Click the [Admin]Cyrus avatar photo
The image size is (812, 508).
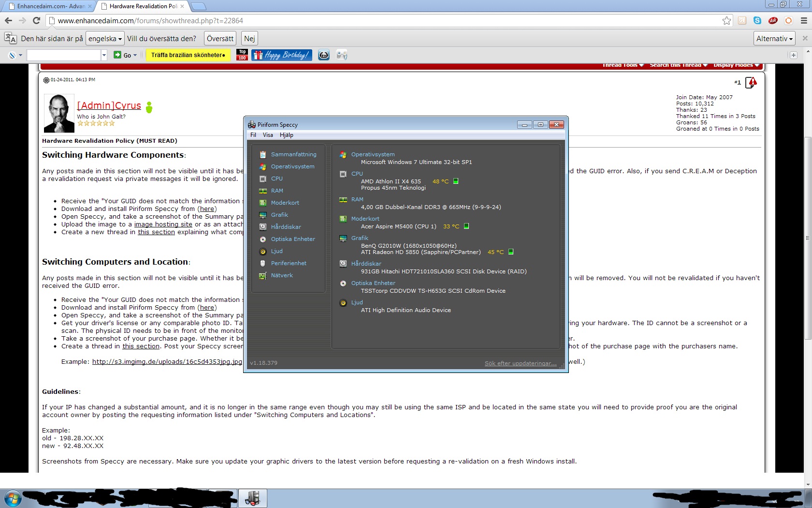pyautogui.click(x=59, y=113)
